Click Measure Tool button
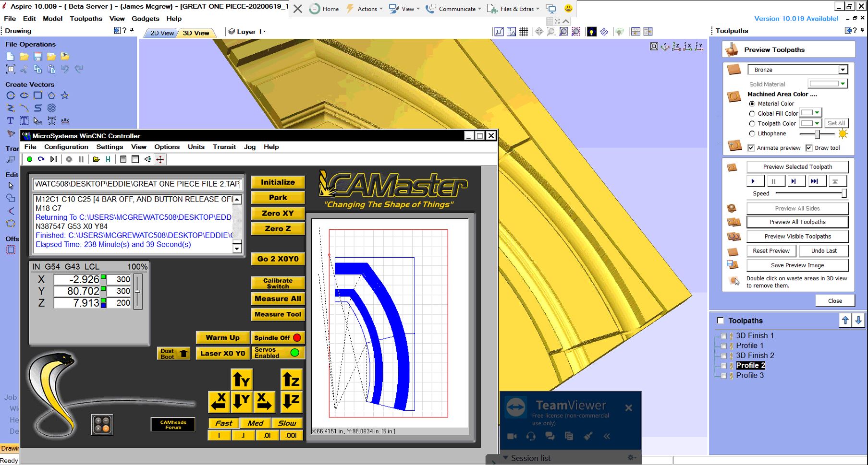The height and width of the screenshot is (465, 868). point(278,314)
